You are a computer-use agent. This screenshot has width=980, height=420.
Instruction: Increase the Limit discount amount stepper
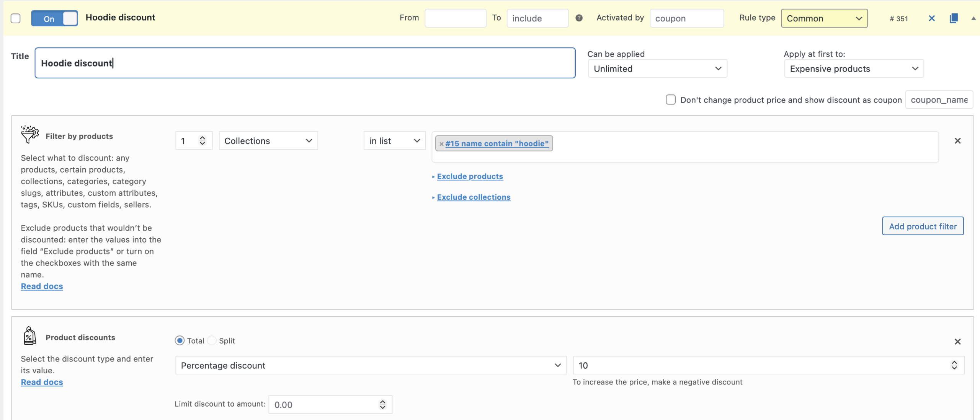tap(382, 402)
